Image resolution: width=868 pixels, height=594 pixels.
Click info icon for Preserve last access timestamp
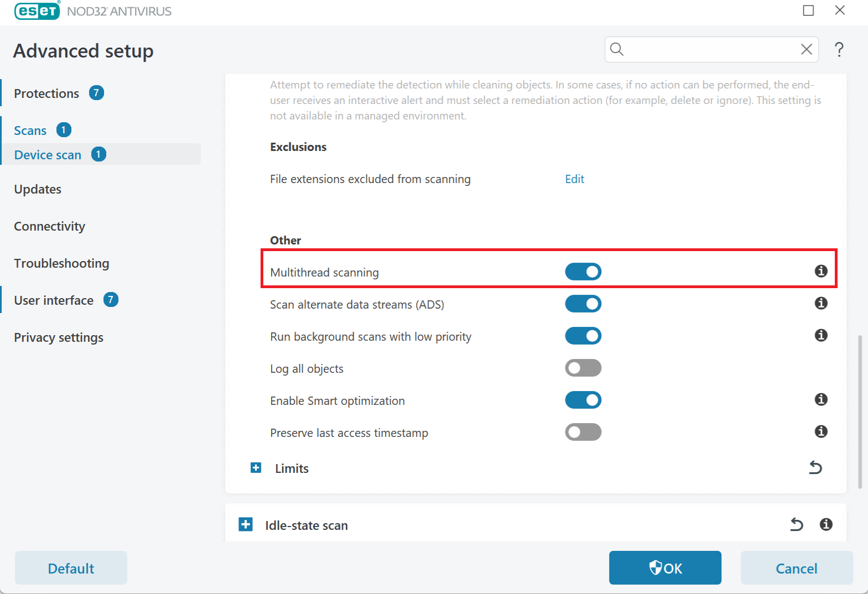click(x=821, y=431)
